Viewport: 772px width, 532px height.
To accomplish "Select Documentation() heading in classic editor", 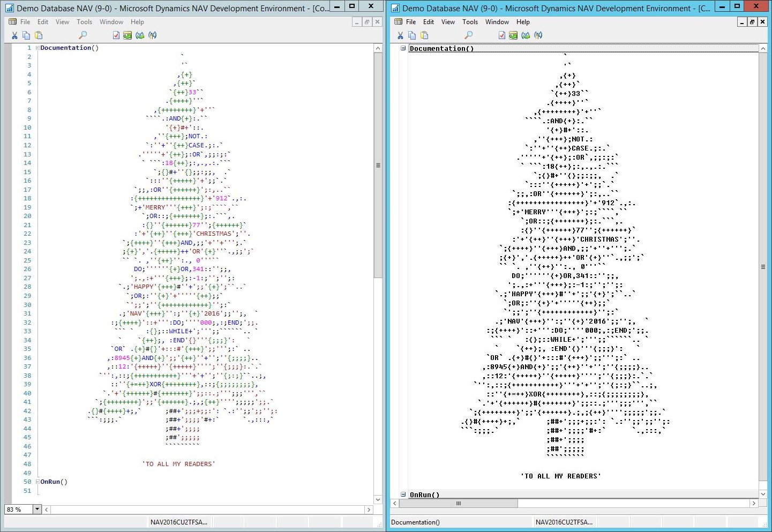I will tap(441, 48).
